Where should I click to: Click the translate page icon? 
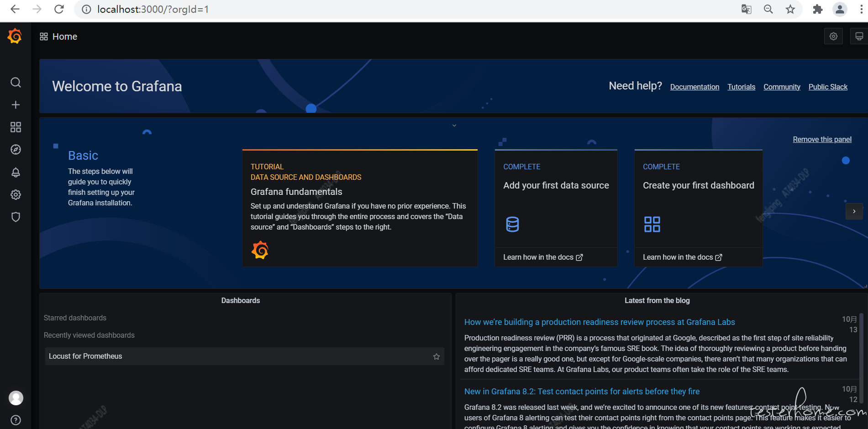click(x=746, y=9)
